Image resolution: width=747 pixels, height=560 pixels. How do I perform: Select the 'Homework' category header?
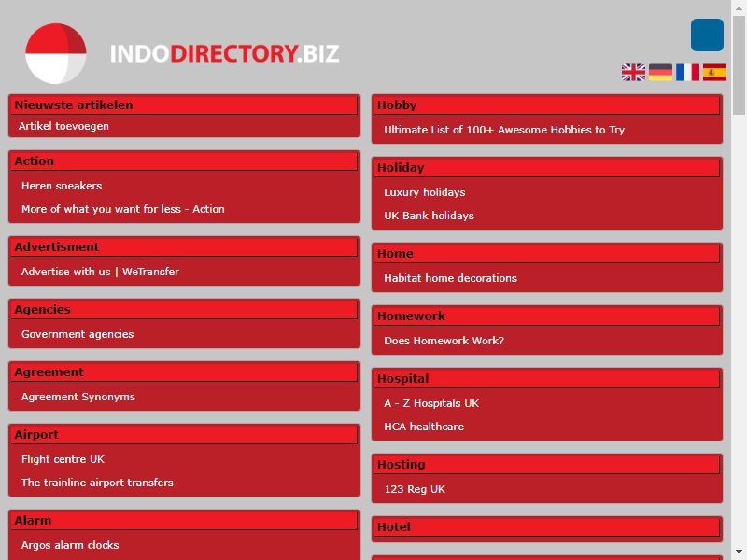(546, 316)
